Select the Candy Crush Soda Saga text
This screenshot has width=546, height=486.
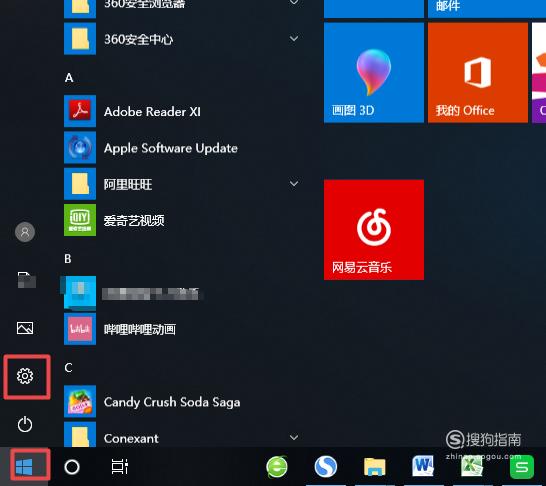(x=172, y=402)
